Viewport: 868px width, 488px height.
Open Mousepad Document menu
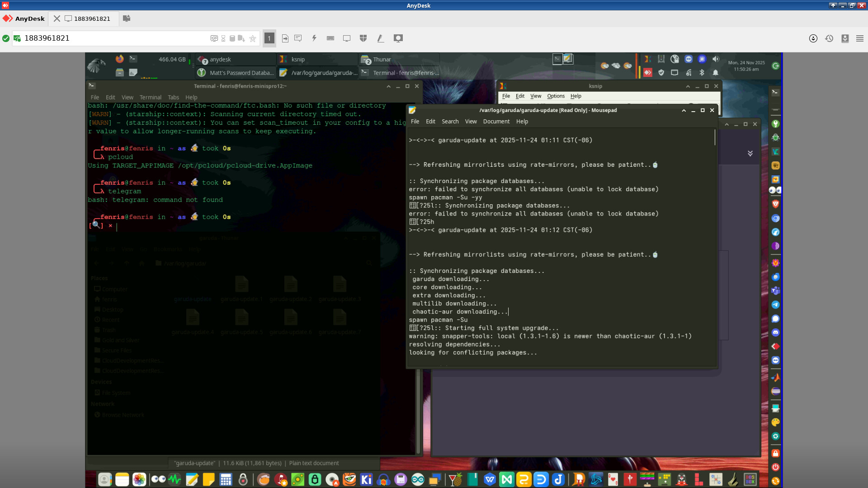[x=496, y=122]
